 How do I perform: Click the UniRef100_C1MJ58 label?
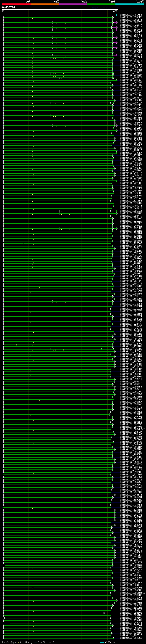[x=131, y=638]
